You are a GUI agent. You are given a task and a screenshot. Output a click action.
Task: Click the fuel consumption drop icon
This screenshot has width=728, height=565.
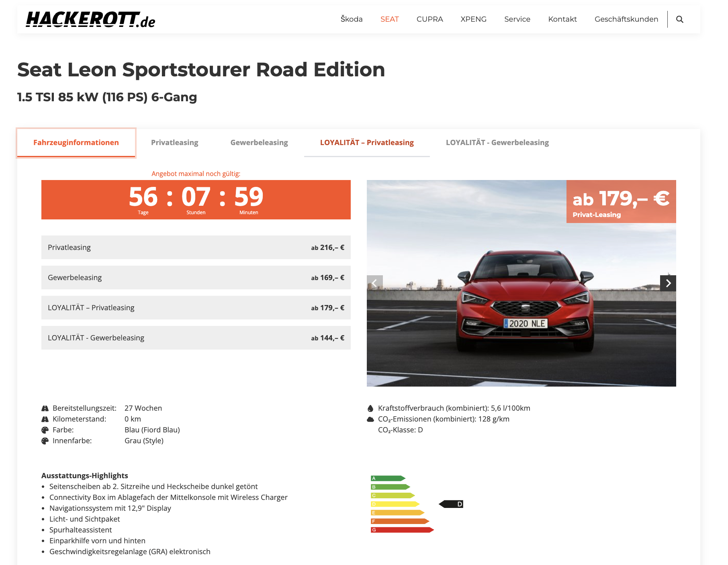coord(370,408)
